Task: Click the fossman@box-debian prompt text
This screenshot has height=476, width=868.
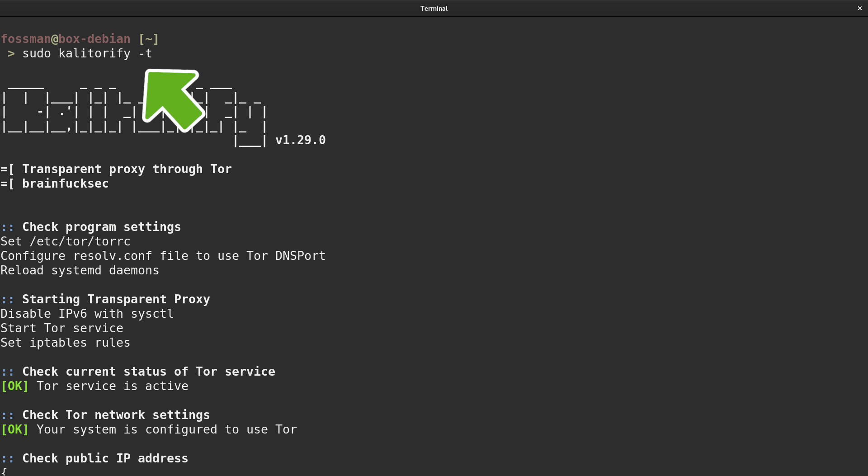Action: click(66, 39)
